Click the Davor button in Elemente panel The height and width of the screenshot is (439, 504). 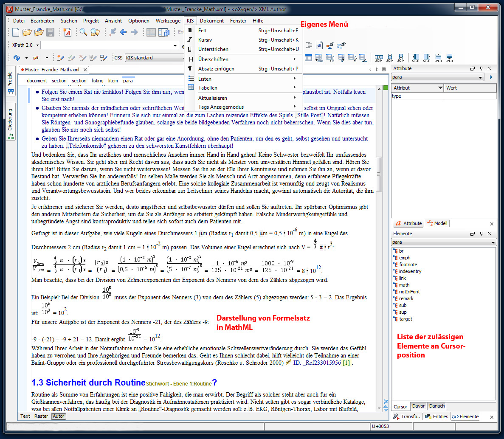418,406
